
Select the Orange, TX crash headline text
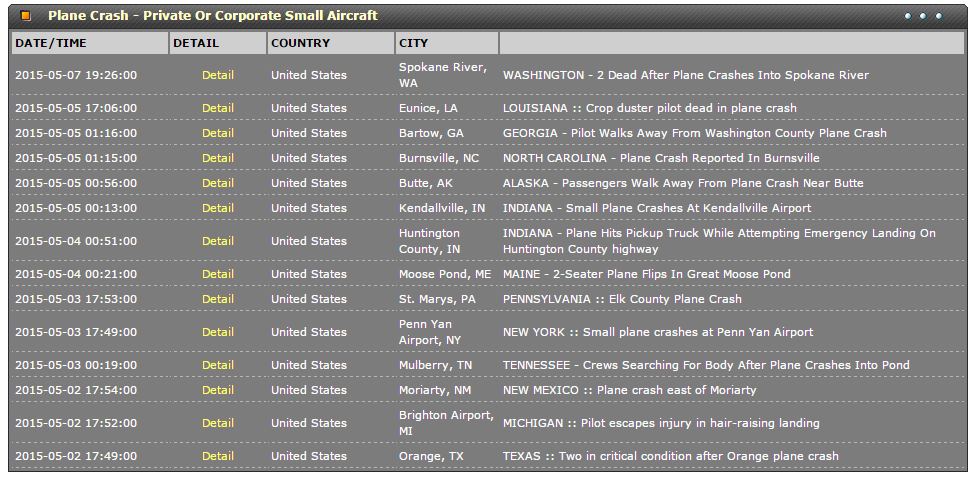point(670,456)
